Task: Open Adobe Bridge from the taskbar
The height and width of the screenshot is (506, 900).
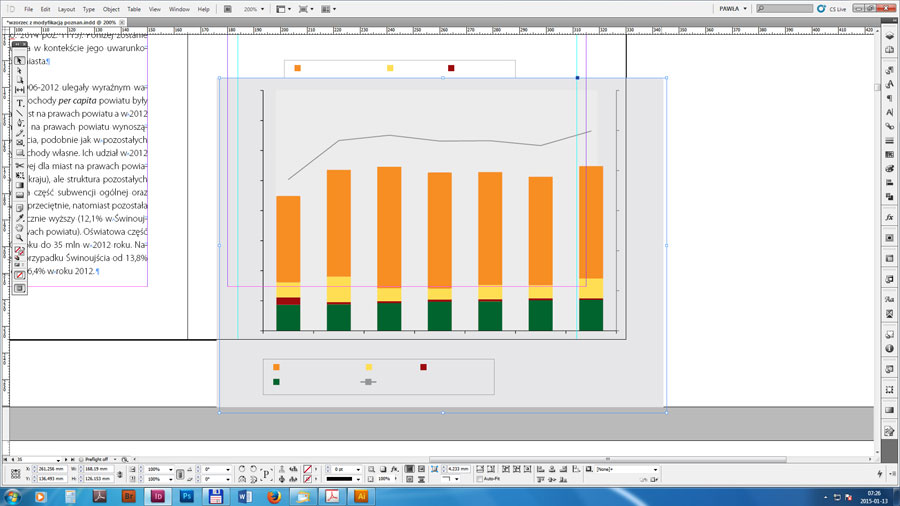Action: point(128,496)
